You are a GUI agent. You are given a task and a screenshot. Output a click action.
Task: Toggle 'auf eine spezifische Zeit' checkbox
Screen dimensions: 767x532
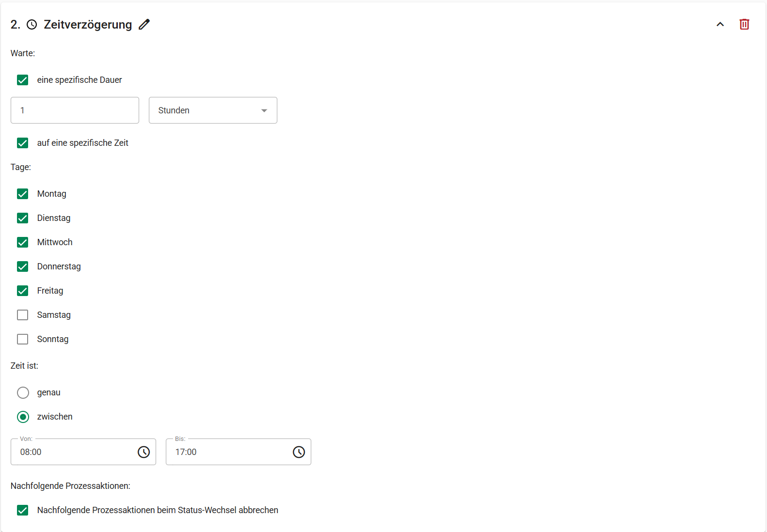[23, 143]
